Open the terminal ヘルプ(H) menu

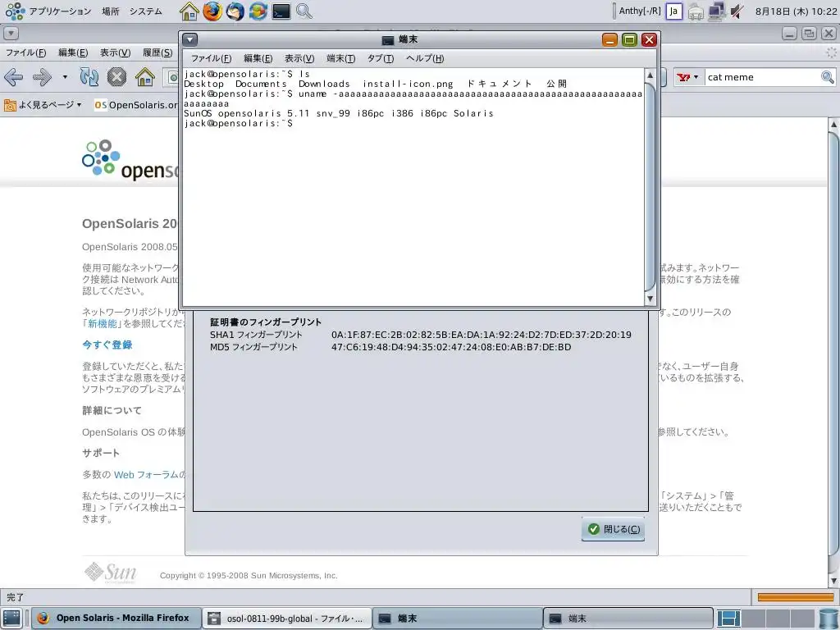click(x=425, y=58)
